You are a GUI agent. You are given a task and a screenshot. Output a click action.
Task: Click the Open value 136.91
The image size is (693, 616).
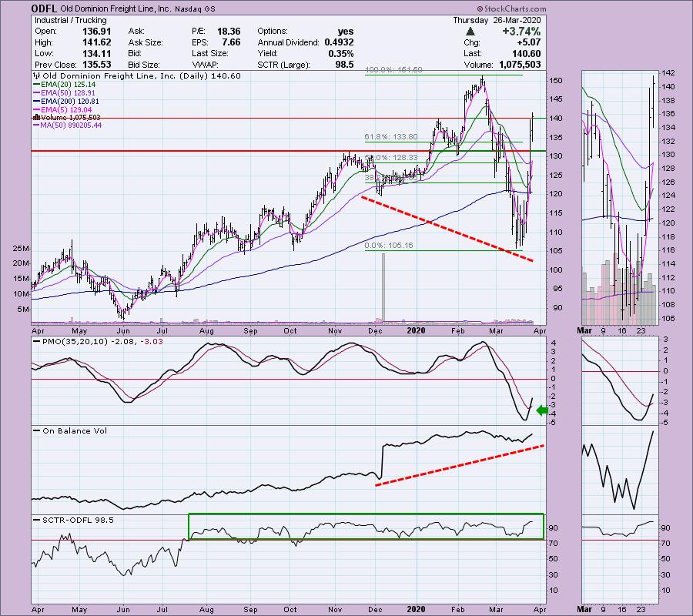coord(96,32)
